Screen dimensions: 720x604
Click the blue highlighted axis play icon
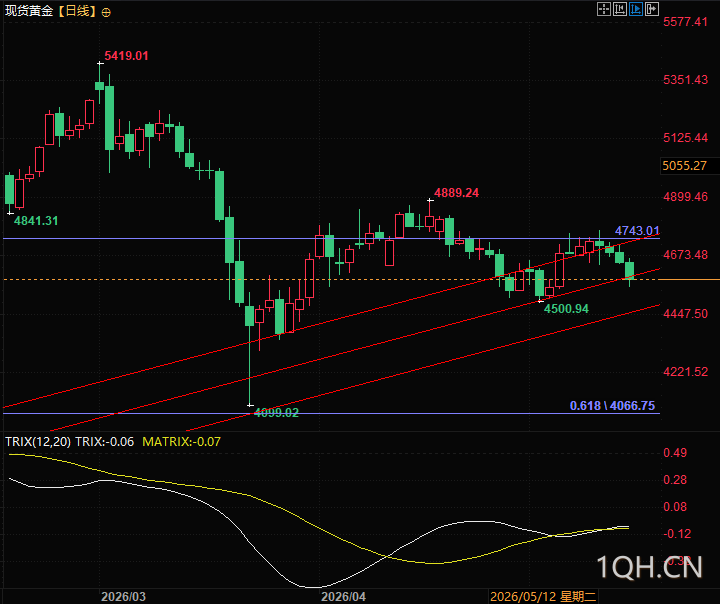click(x=636, y=9)
